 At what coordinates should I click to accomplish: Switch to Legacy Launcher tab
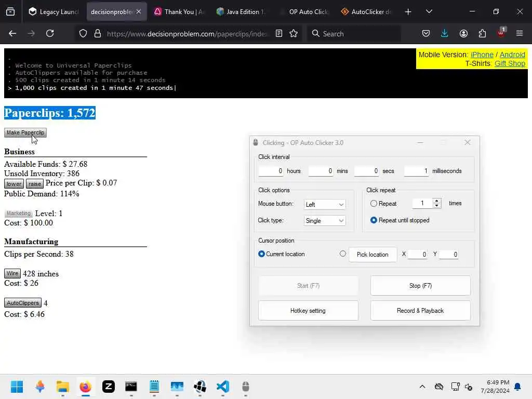click(x=54, y=12)
